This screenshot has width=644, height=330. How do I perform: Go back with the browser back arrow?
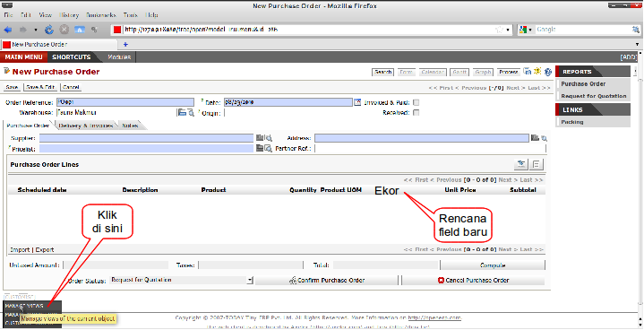tap(8, 30)
